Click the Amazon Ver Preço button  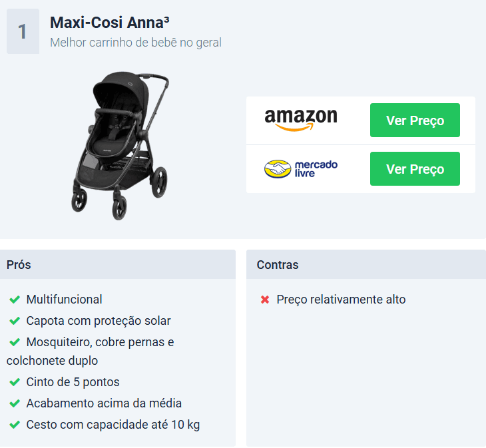point(415,120)
